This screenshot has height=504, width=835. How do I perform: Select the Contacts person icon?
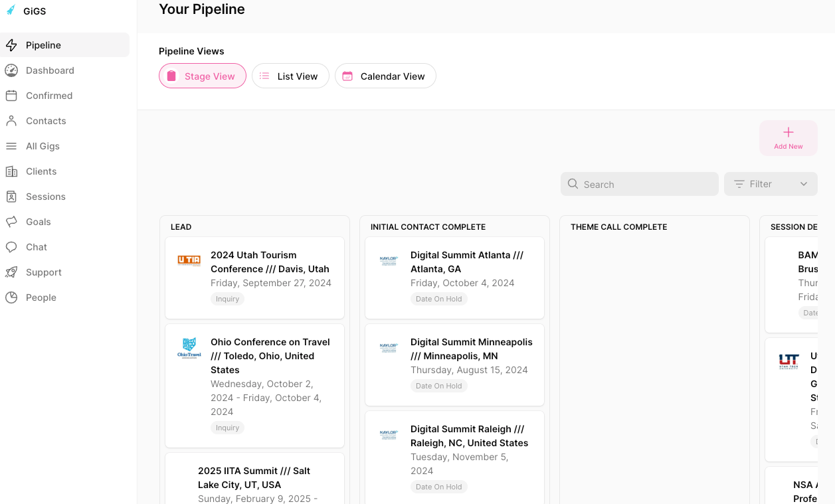click(11, 121)
